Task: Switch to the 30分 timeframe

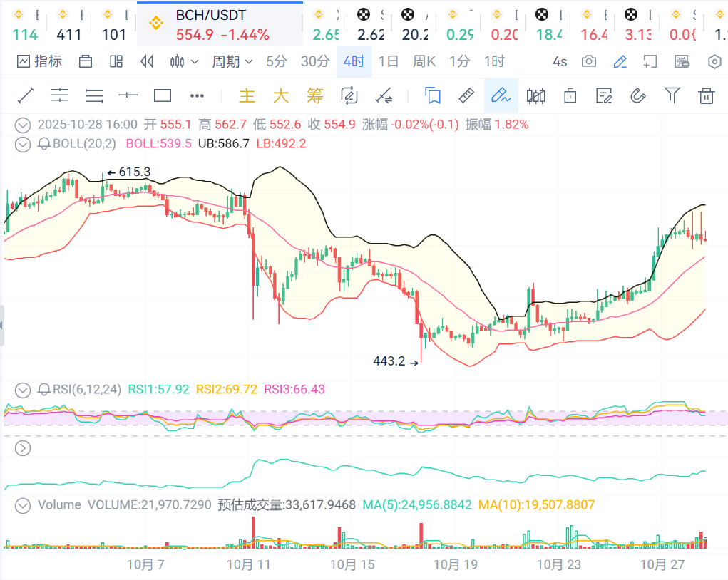Action: 315,62
